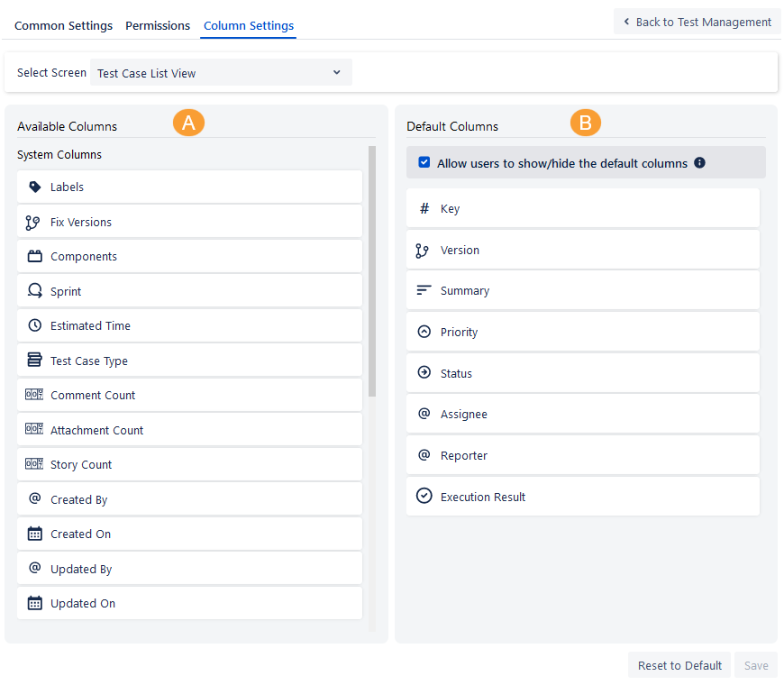The height and width of the screenshot is (685, 784).
Task: Open the Common Settings tab
Action: pos(63,25)
